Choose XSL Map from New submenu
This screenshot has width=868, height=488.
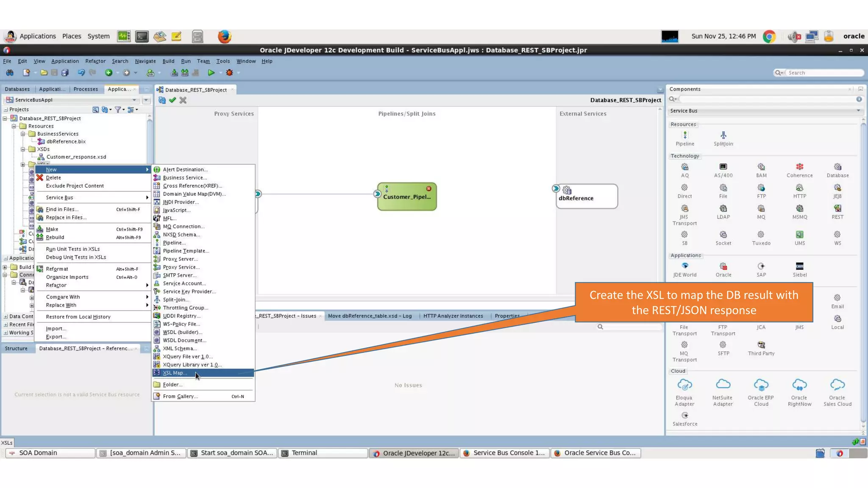[x=203, y=373]
